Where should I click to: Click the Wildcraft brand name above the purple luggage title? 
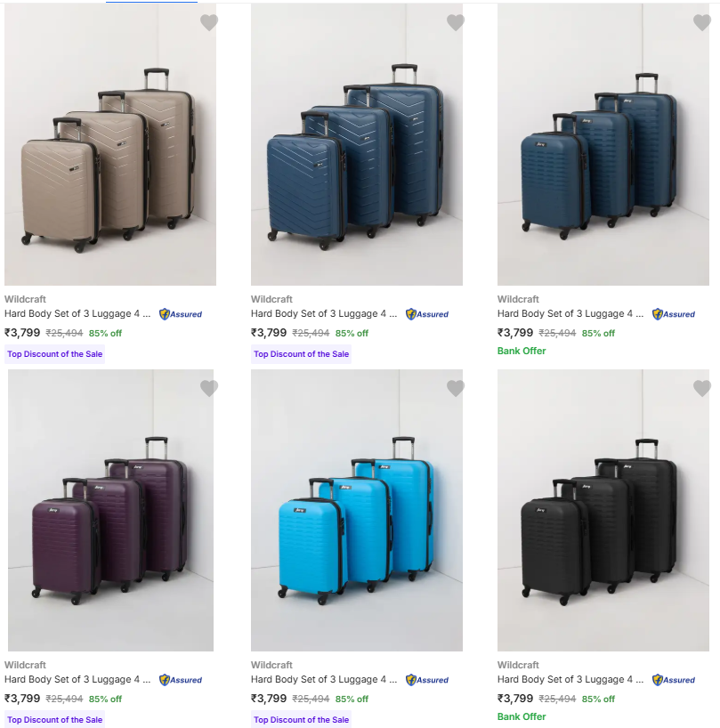click(x=25, y=665)
